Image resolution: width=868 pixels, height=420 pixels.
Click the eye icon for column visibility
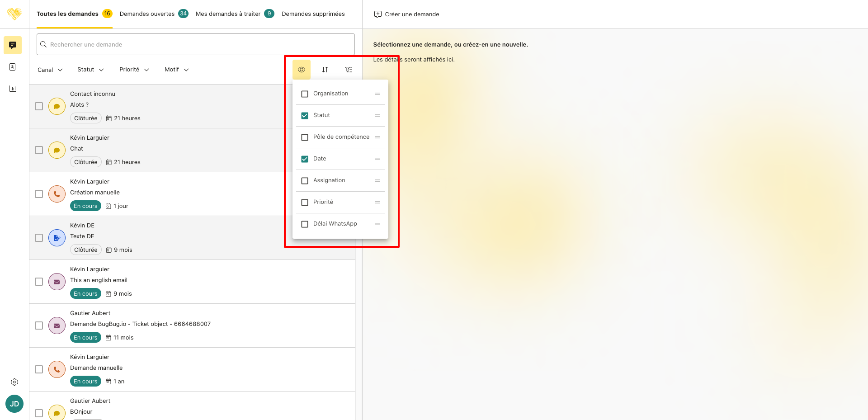coord(302,70)
